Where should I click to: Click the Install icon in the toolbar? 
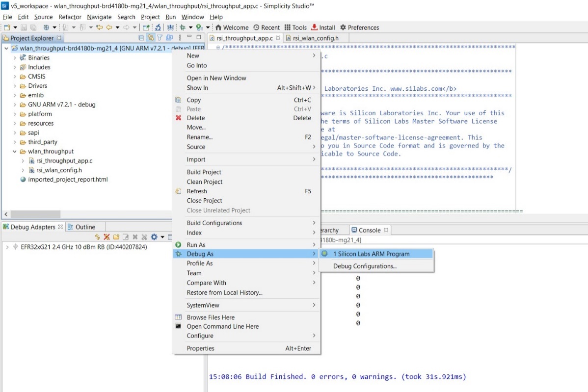point(322,27)
